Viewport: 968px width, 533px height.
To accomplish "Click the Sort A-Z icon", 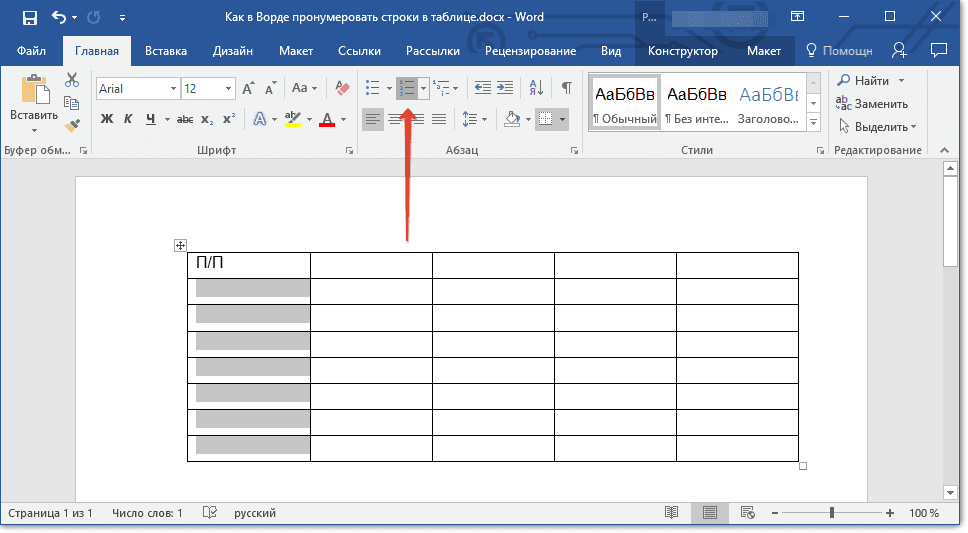I will [x=536, y=88].
